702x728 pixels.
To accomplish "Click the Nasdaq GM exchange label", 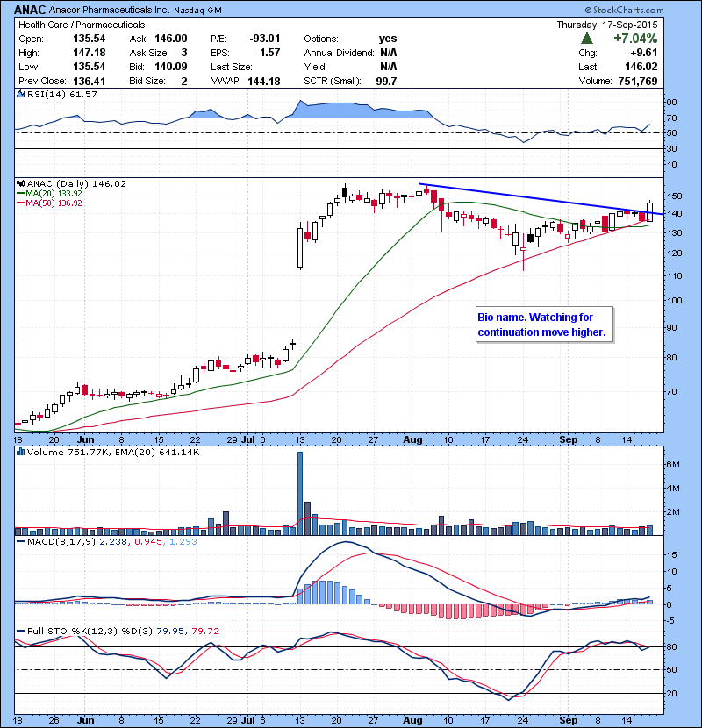I will coord(197,11).
